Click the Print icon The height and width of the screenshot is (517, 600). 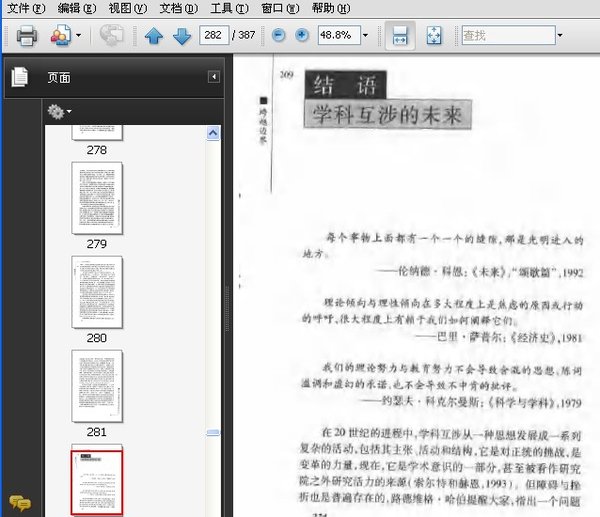[x=27, y=36]
